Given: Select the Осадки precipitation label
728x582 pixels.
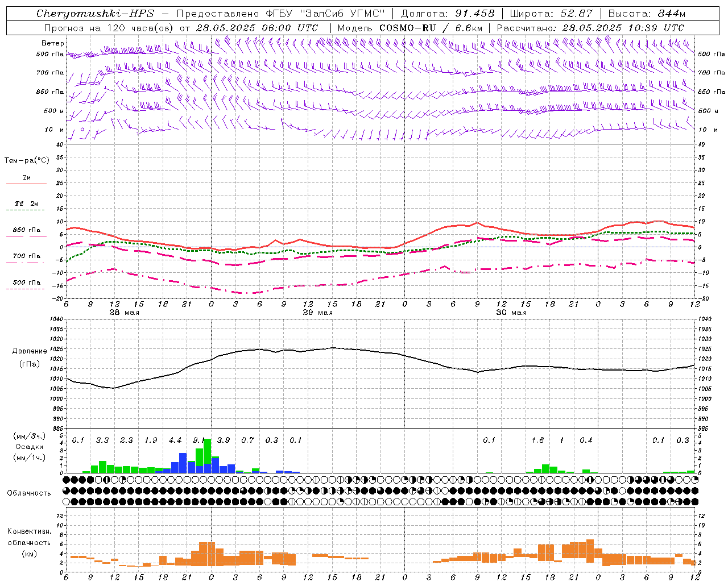Looking at the screenshot, I should click(x=29, y=447).
